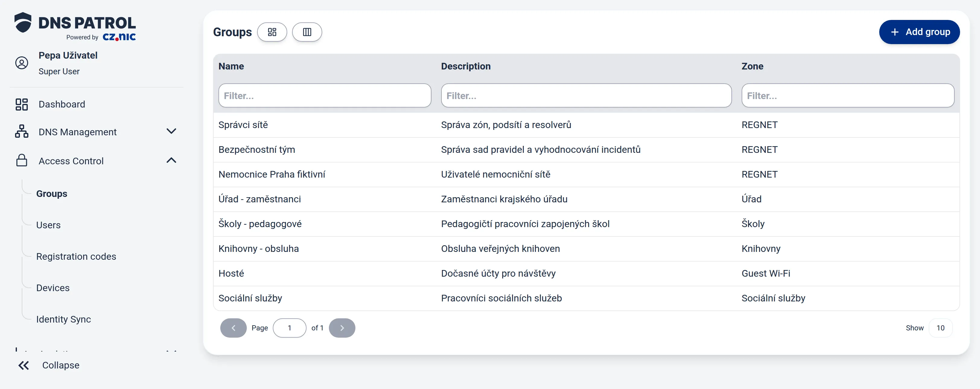The height and width of the screenshot is (389, 980).
Task: Open the "Bezpečnostní tým" group row
Action: tap(586, 149)
